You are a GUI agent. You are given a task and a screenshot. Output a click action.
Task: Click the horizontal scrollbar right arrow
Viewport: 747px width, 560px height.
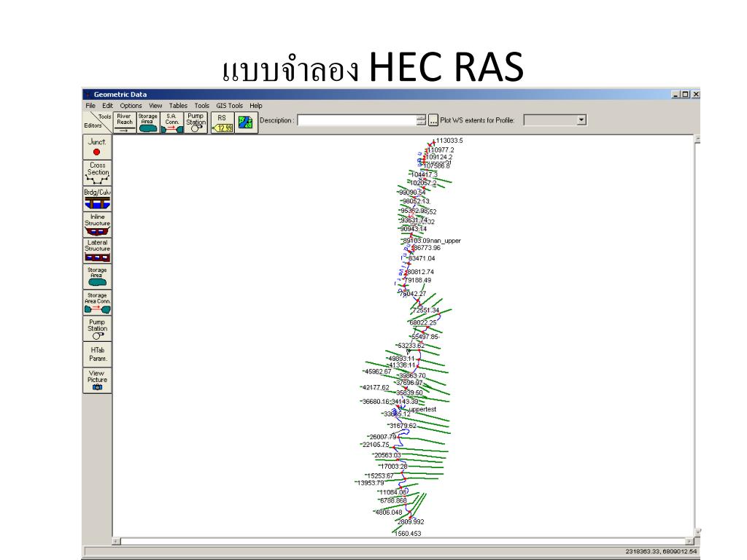pyautogui.click(x=689, y=542)
